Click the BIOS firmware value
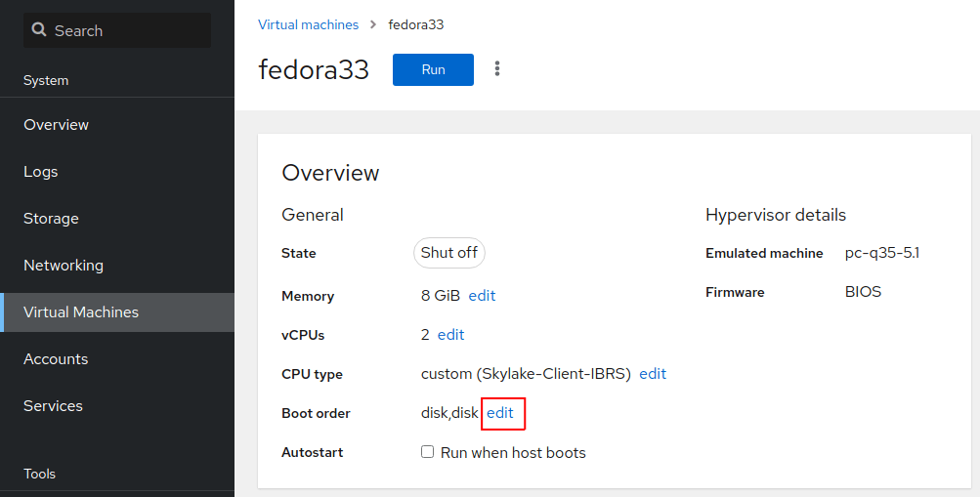The width and height of the screenshot is (980, 497). (x=863, y=292)
